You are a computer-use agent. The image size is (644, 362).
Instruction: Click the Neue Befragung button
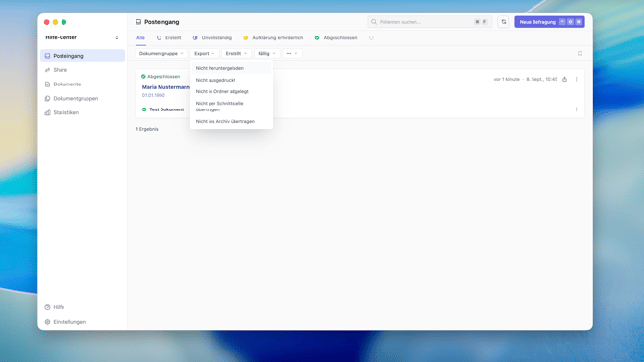click(550, 22)
